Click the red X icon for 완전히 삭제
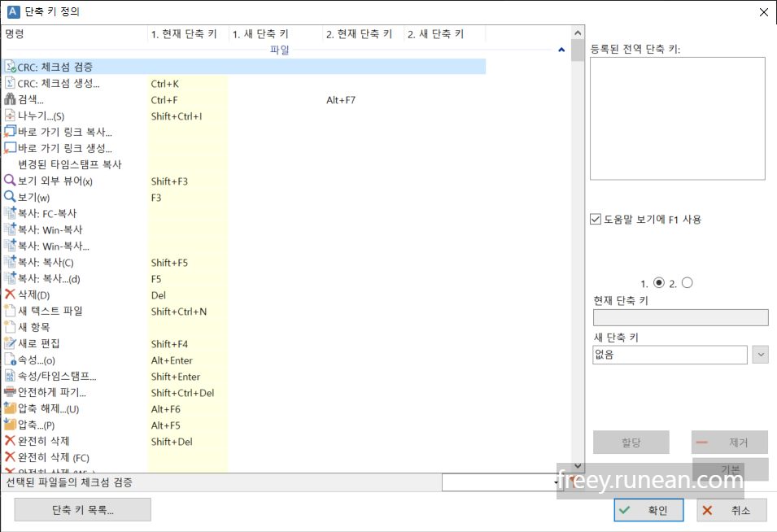 coord(10,441)
